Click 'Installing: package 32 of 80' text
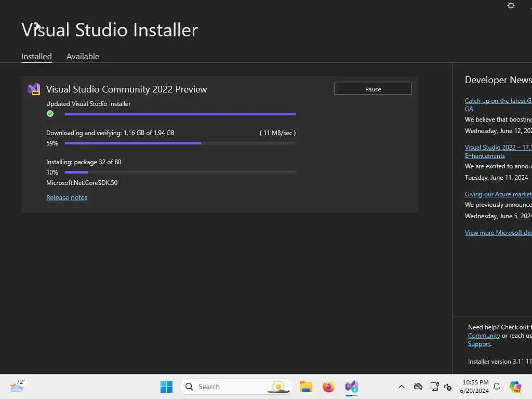 coord(84,162)
